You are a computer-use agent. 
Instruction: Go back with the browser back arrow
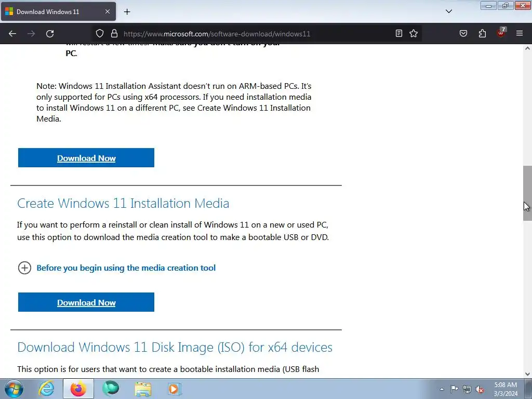[12, 34]
